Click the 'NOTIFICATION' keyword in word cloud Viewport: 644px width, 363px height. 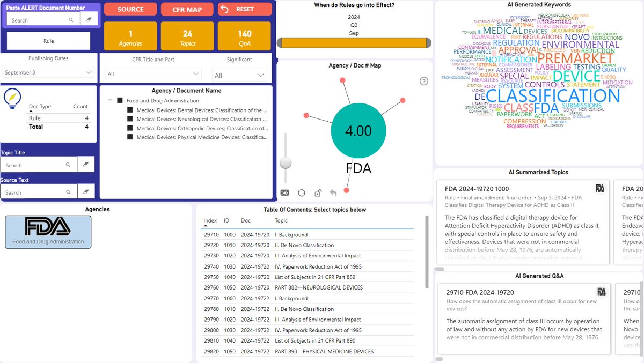click(x=510, y=60)
